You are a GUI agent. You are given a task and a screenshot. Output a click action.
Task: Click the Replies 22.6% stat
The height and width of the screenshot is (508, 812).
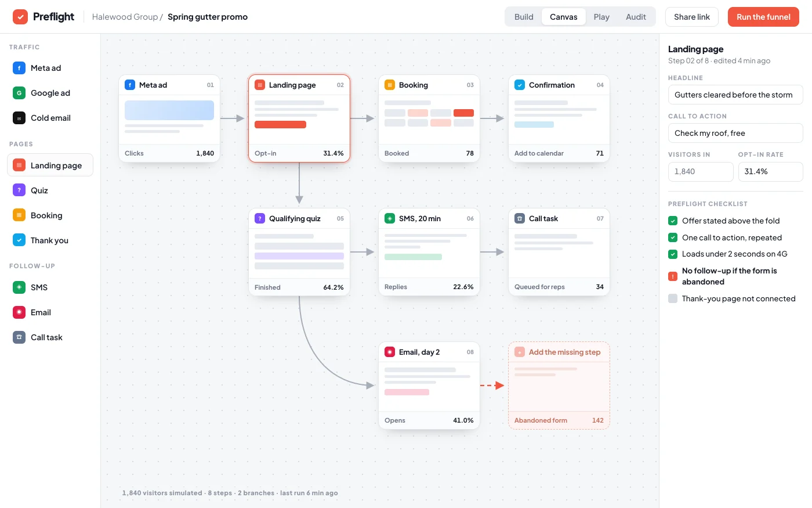coord(429,287)
